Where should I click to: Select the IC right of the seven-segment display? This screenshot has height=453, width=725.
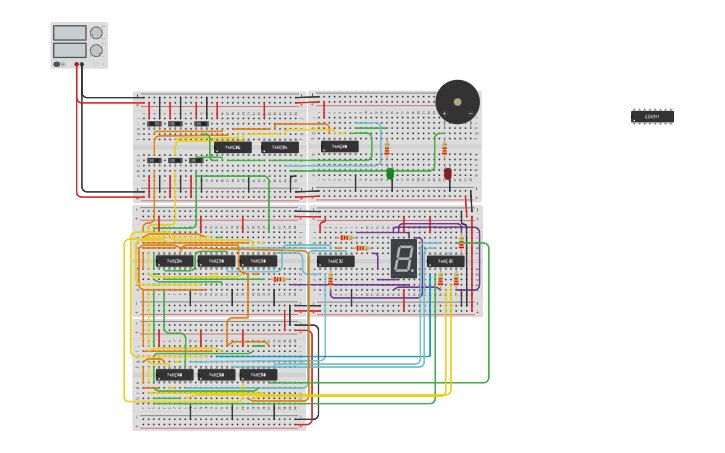pos(446,261)
